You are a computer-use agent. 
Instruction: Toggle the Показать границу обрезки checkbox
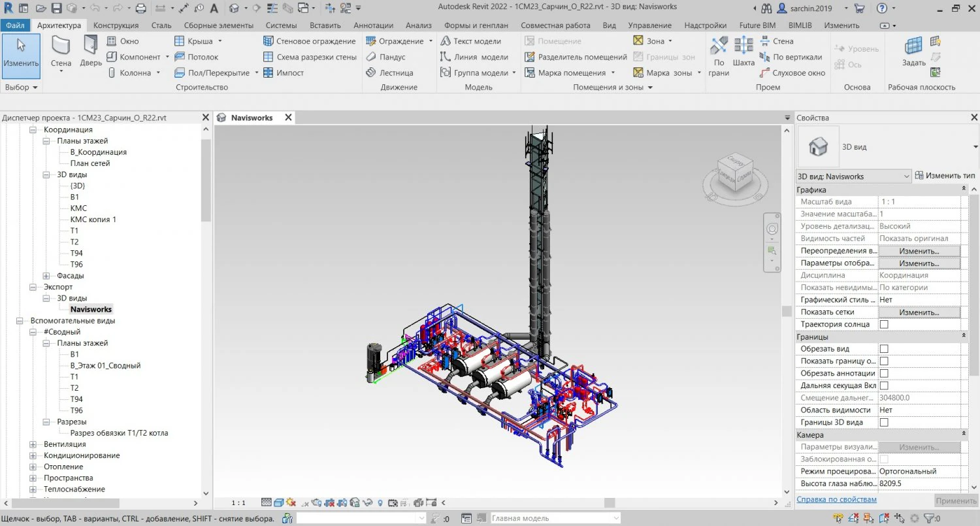(884, 361)
